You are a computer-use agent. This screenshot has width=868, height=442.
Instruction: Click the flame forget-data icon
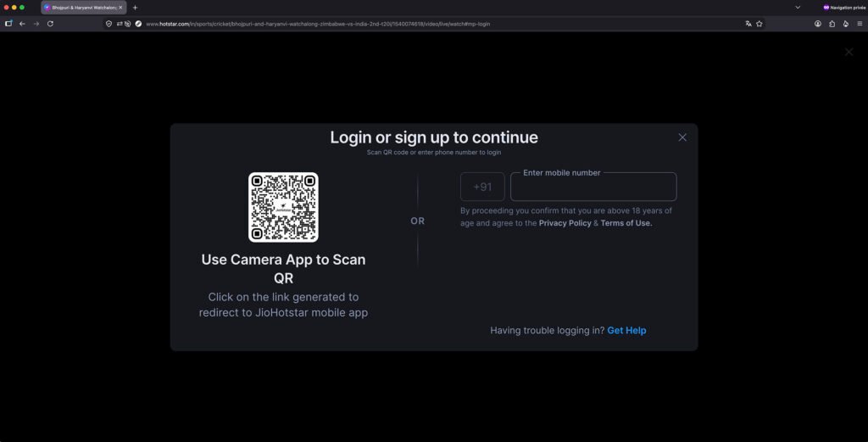[x=846, y=24]
